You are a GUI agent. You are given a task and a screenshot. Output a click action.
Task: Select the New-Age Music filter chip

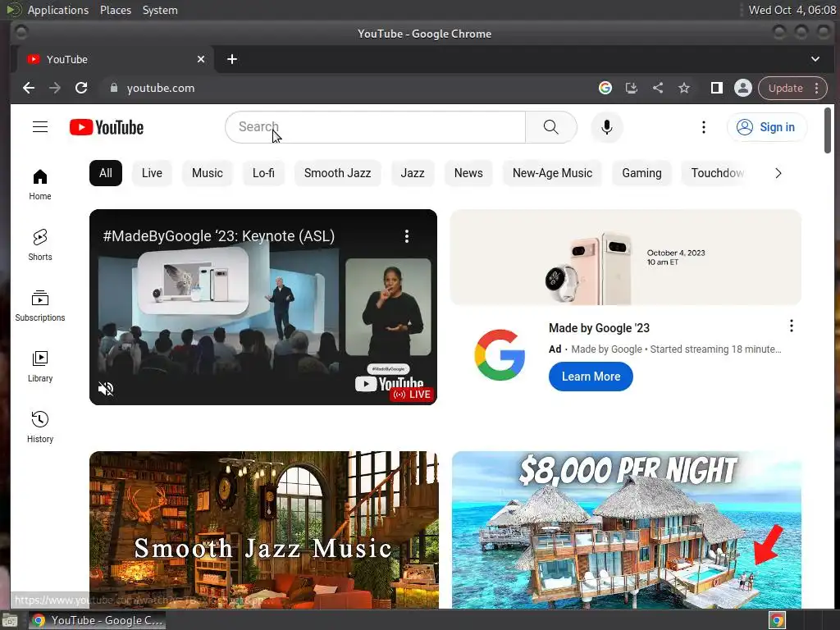(552, 173)
